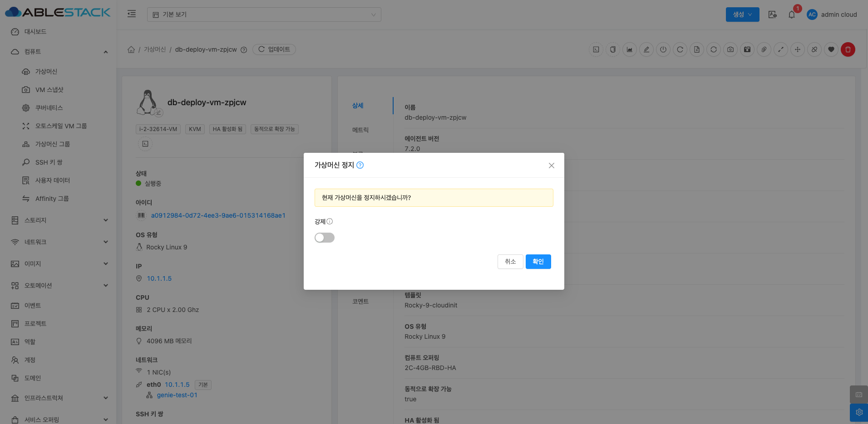Collapse the sidebar with menu fold icon
The height and width of the screenshot is (424, 868).
click(132, 14)
